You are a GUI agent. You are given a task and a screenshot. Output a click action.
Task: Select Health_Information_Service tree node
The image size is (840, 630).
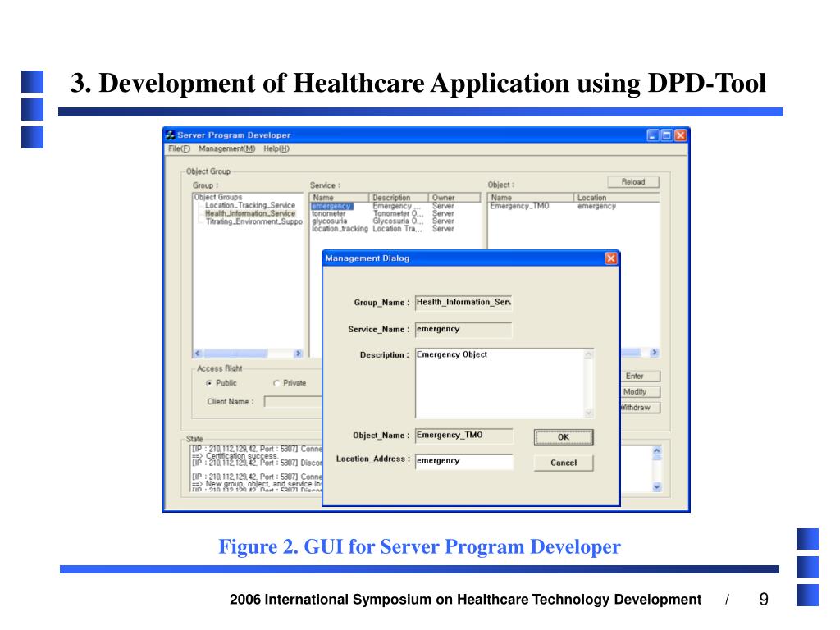tap(249, 213)
